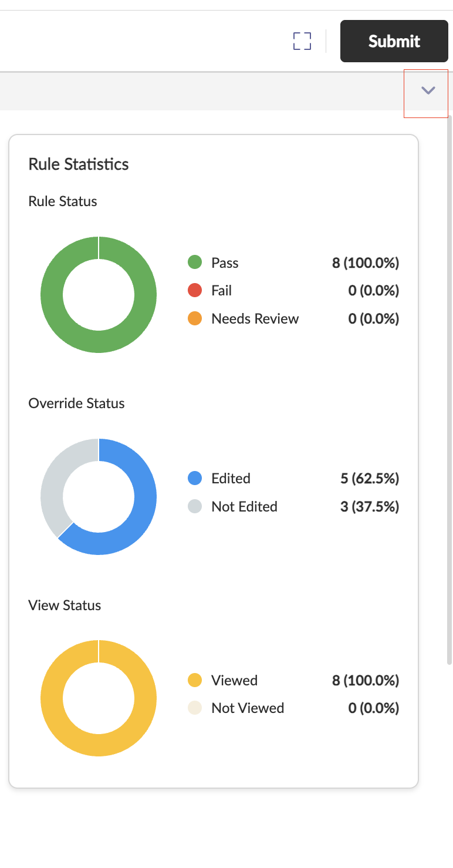
Task: Select the Override Status section label
Action: (76, 403)
